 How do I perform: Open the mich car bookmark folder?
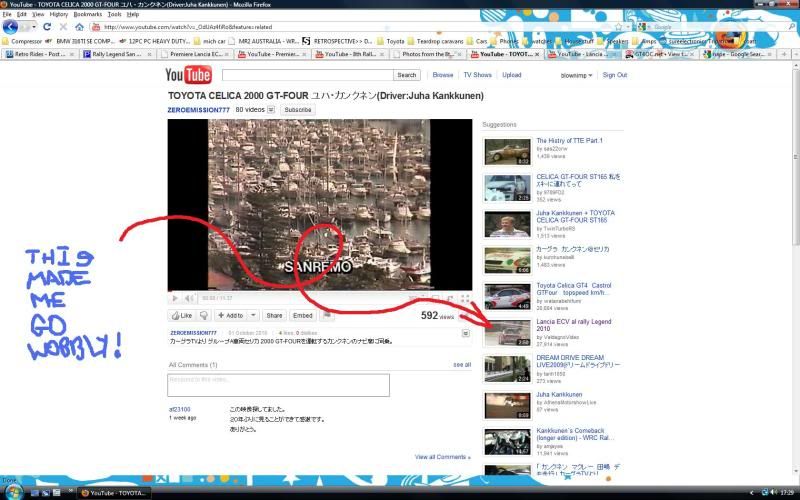[210, 41]
